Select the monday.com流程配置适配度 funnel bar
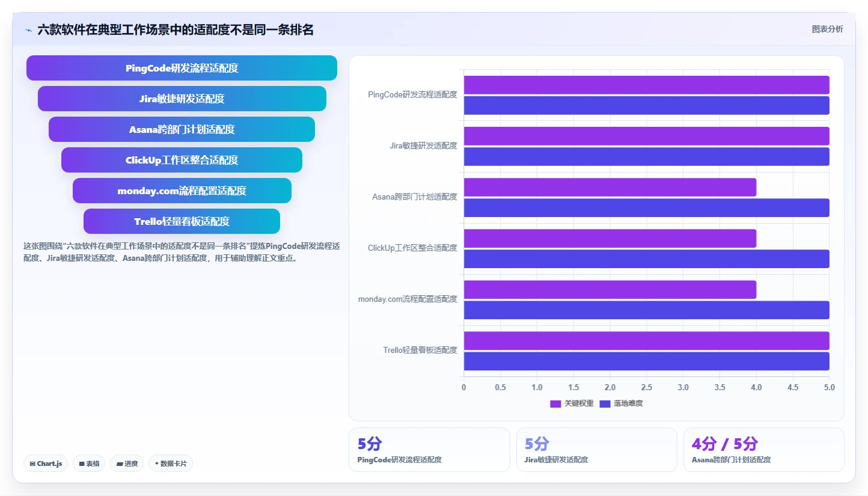868x496 pixels. [182, 191]
